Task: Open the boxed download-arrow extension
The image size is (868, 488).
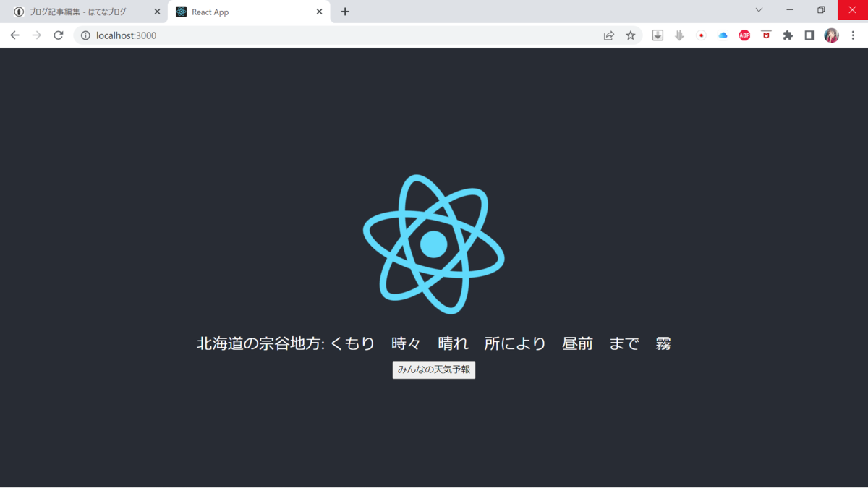Action: (x=658, y=35)
